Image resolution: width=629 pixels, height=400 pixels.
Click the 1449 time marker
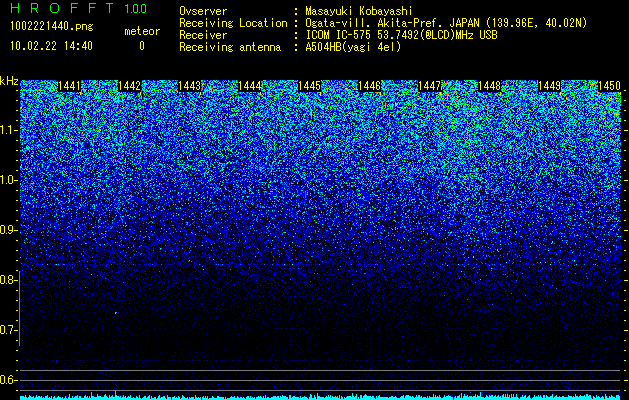(x=550, y=86)
